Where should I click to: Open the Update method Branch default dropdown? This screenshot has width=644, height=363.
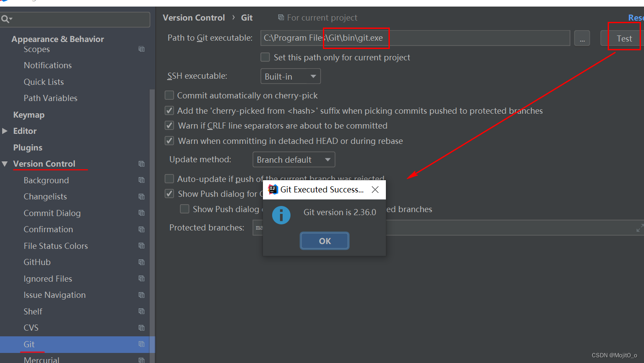[294, 160]
